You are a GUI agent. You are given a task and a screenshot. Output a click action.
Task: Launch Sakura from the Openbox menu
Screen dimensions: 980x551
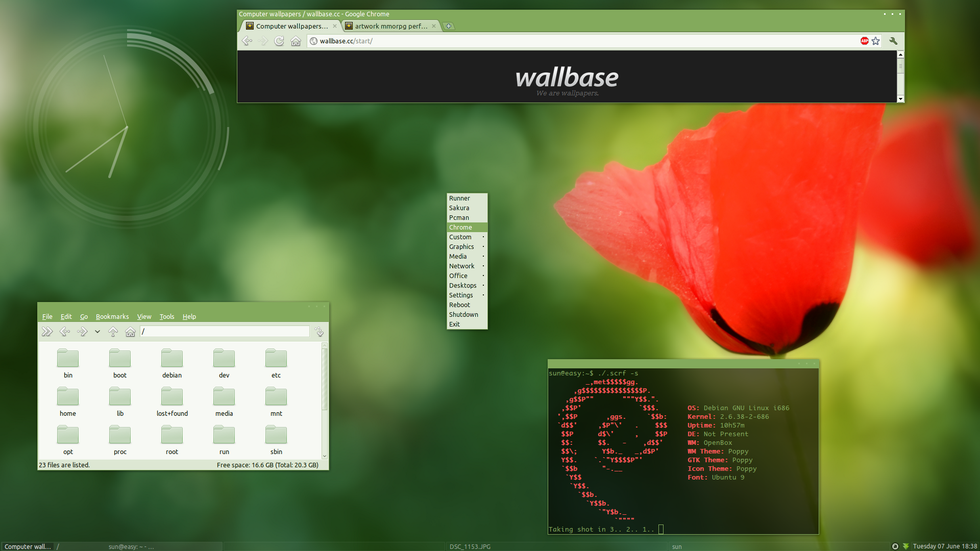pyautogui.click(x=467, y=208)
